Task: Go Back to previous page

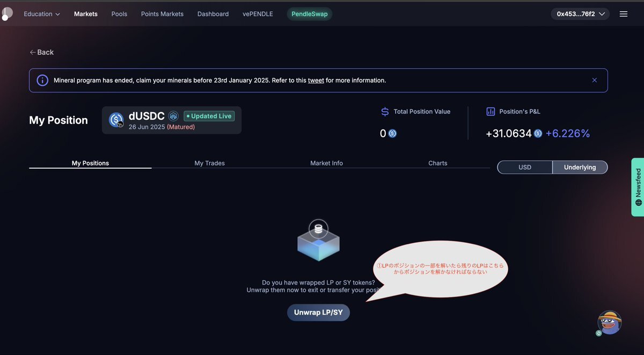Action: [x=41, y=52]
